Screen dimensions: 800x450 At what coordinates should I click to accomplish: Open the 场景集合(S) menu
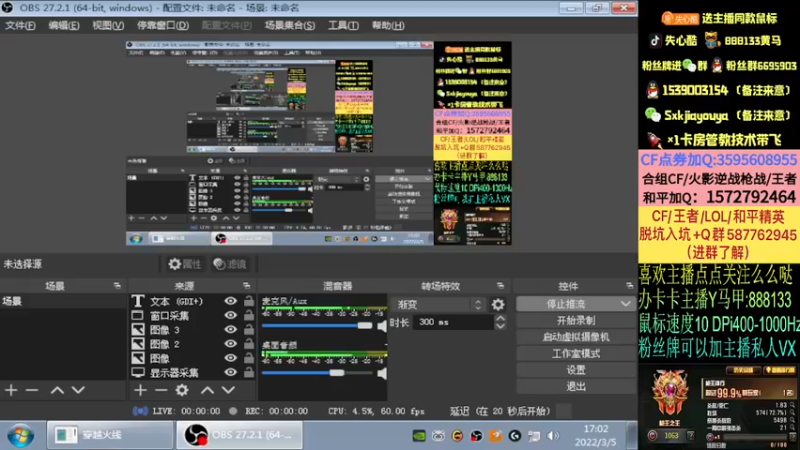tap(290, 26)
